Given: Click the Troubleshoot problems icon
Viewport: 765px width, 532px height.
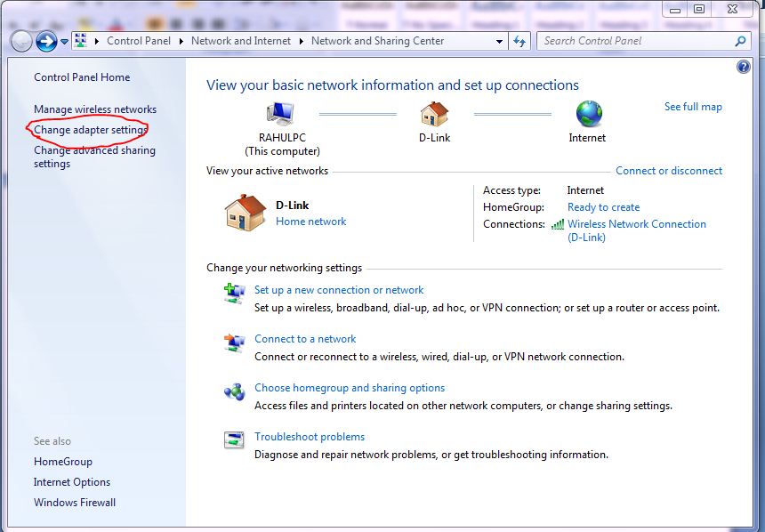Looking at the screenshot, I should pyautogui.click(x=234, y=440).
